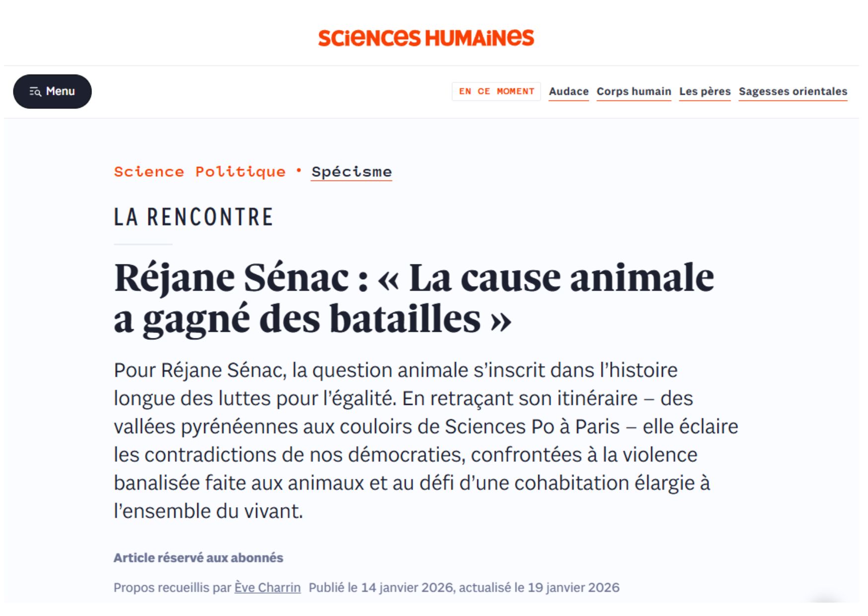The width and height of the screenshot is (868, 616).
Task: Click the actualisé le 19 janvier 2026 date
Action: click(539, 588)
